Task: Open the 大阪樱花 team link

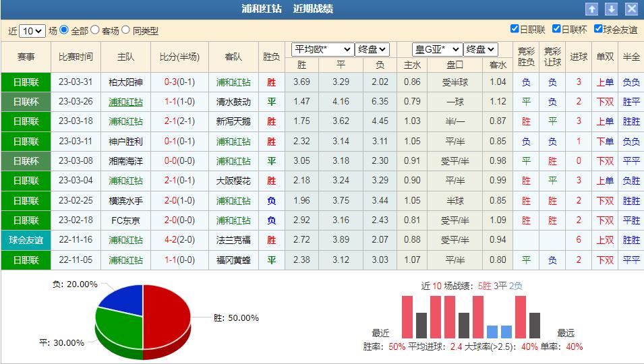Action: coord(233,181)
